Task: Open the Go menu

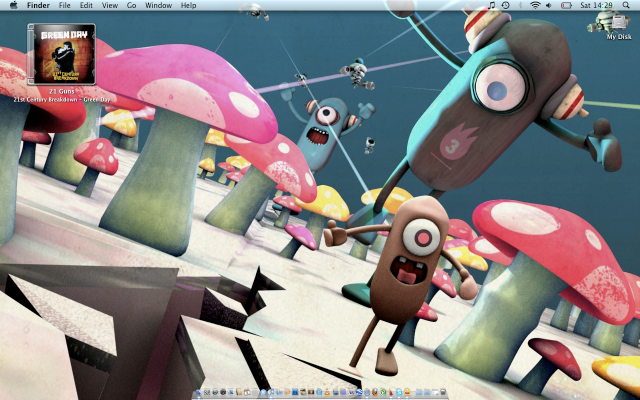Action: coord(131,5)
